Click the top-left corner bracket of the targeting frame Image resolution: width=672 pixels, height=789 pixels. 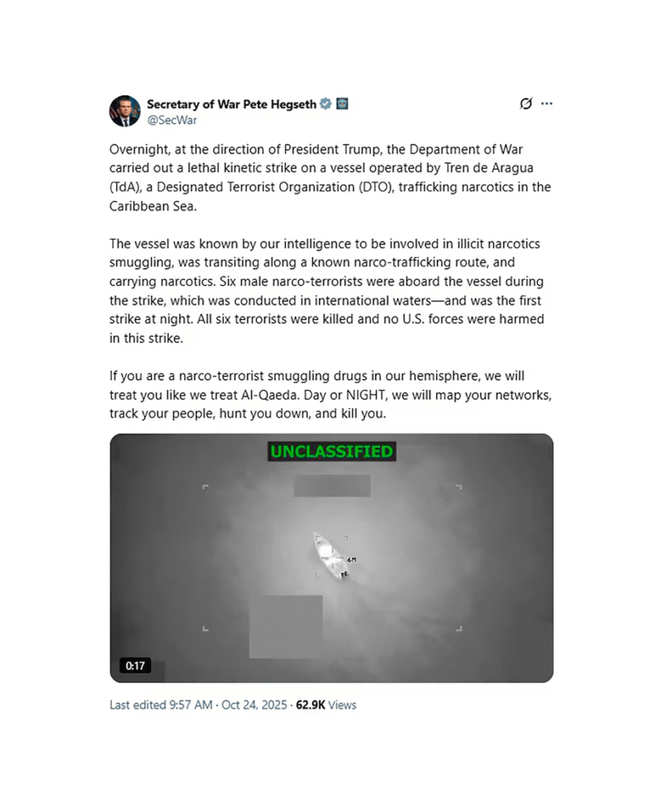(205, 487)
